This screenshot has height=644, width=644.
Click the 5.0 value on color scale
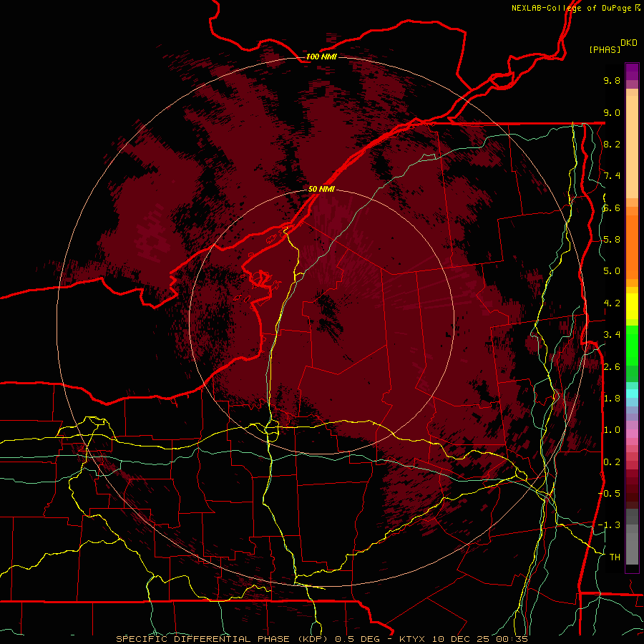612,271
